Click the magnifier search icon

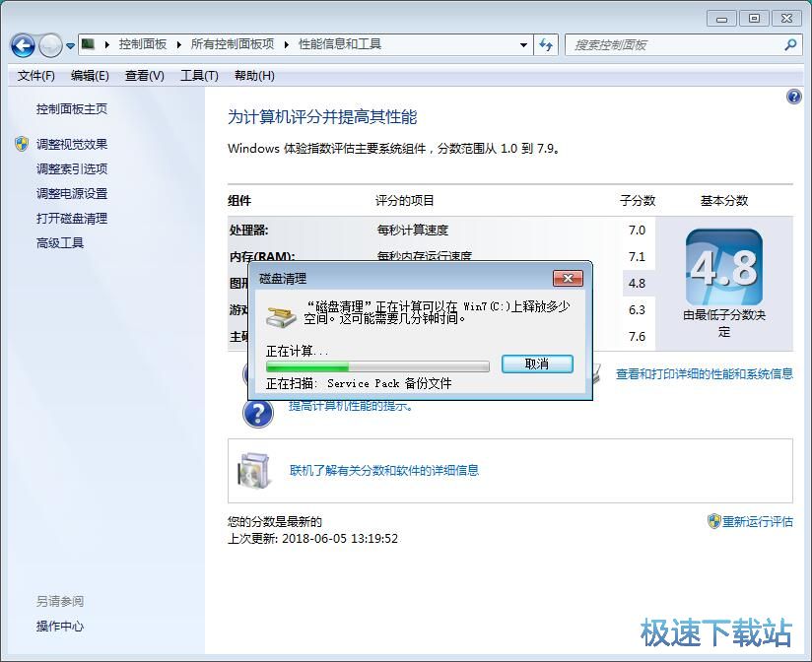point(790,45)
